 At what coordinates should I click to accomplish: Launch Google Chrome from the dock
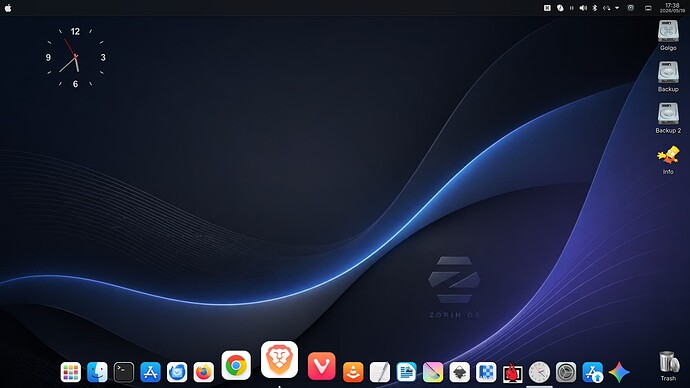click(x=236, y=365)
